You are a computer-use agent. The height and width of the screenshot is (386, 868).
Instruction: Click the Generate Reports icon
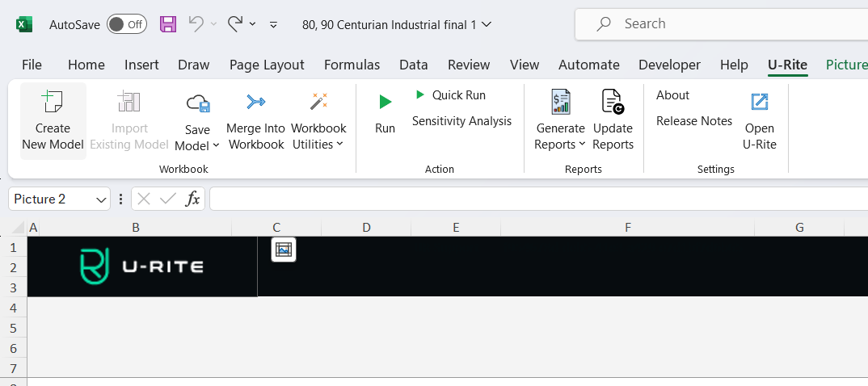pos(560,102)
